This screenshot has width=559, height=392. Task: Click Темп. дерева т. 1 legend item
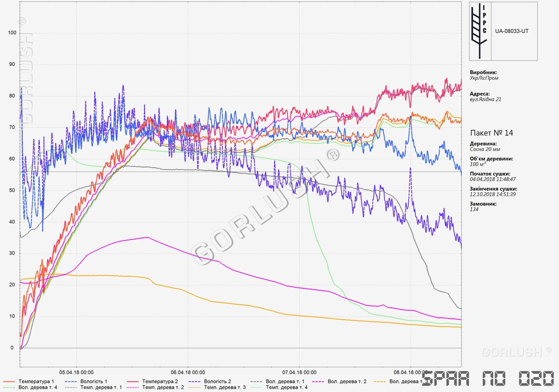[x=101, y=387]
